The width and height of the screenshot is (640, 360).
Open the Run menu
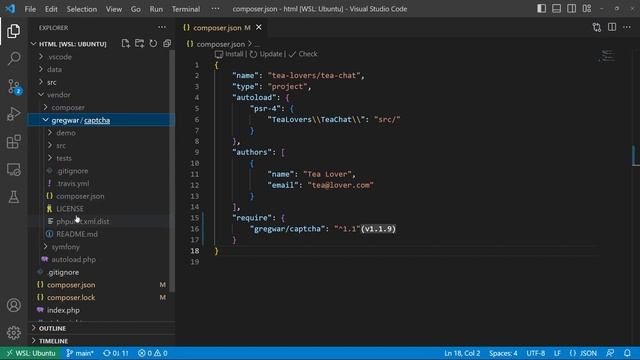[x=156, y=9]
